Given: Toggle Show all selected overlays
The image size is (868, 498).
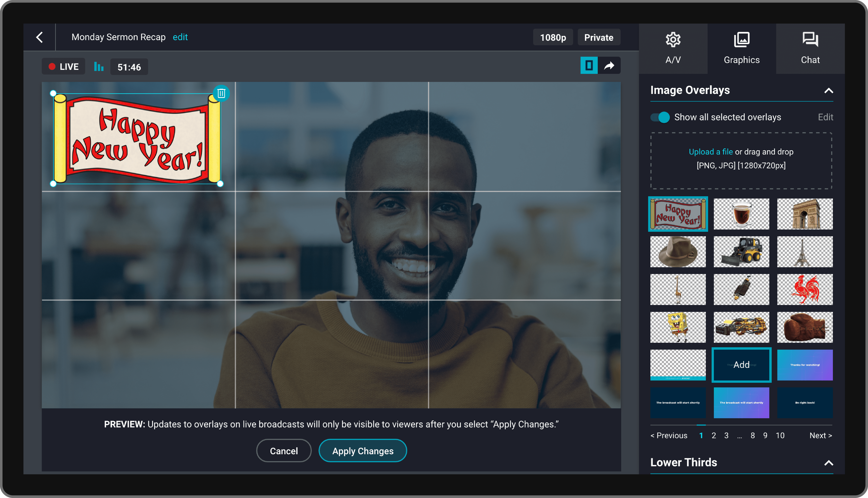Looking at the screenshot, I should tap(660, 117).
